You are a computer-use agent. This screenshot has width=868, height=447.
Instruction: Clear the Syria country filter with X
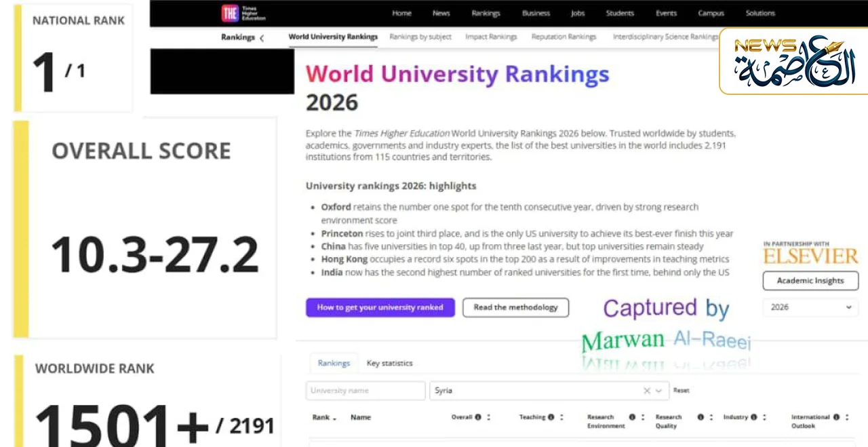646,391
